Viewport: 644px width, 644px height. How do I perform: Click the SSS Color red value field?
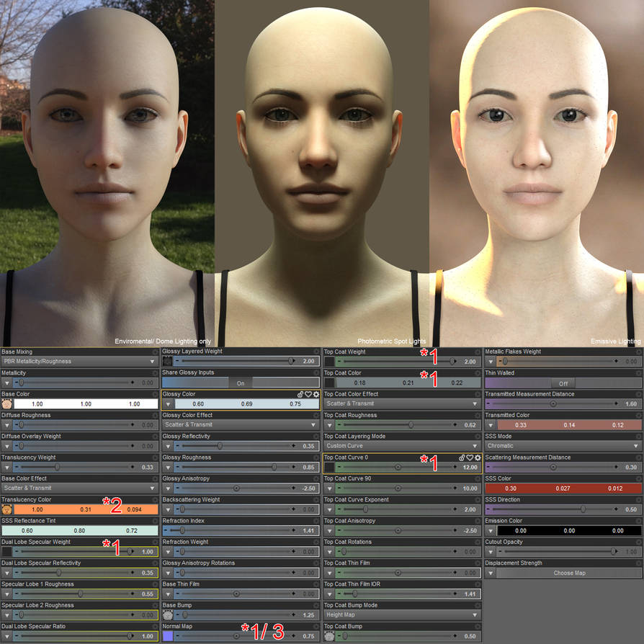[511, 488]
